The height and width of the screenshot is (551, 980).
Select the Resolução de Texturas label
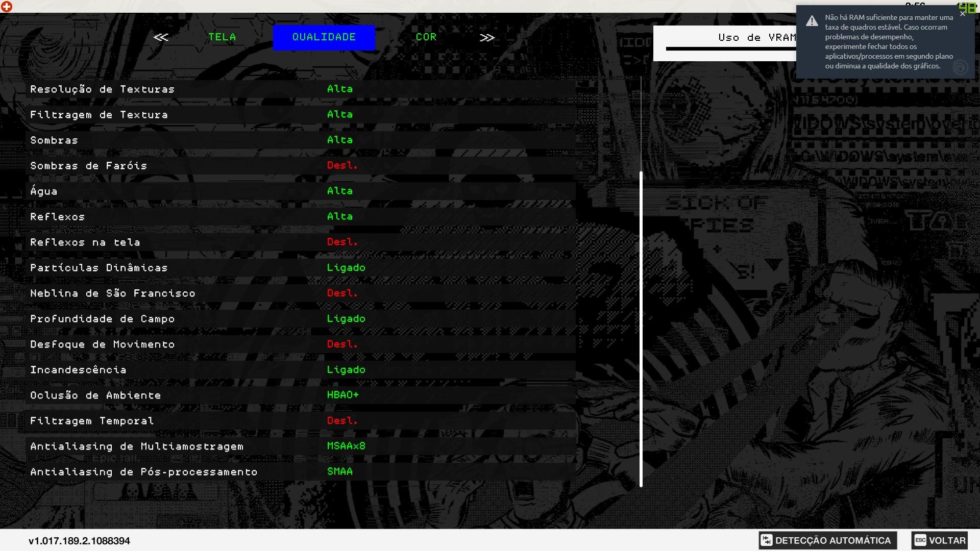103,89
